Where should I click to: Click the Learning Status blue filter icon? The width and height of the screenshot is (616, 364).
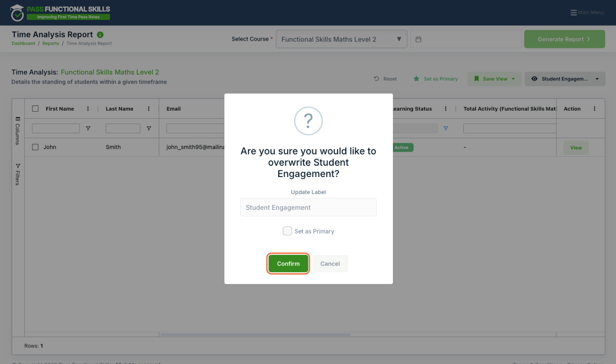(x=446, y=128)
